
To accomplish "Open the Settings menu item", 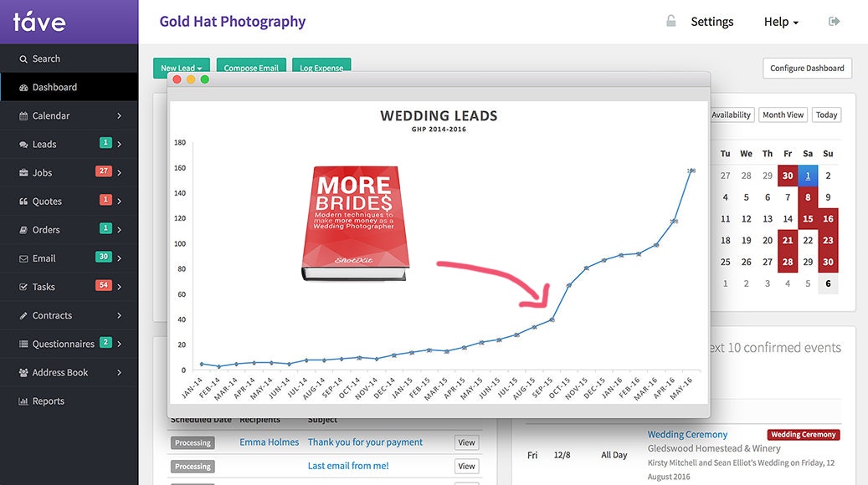I will point(711,22).
